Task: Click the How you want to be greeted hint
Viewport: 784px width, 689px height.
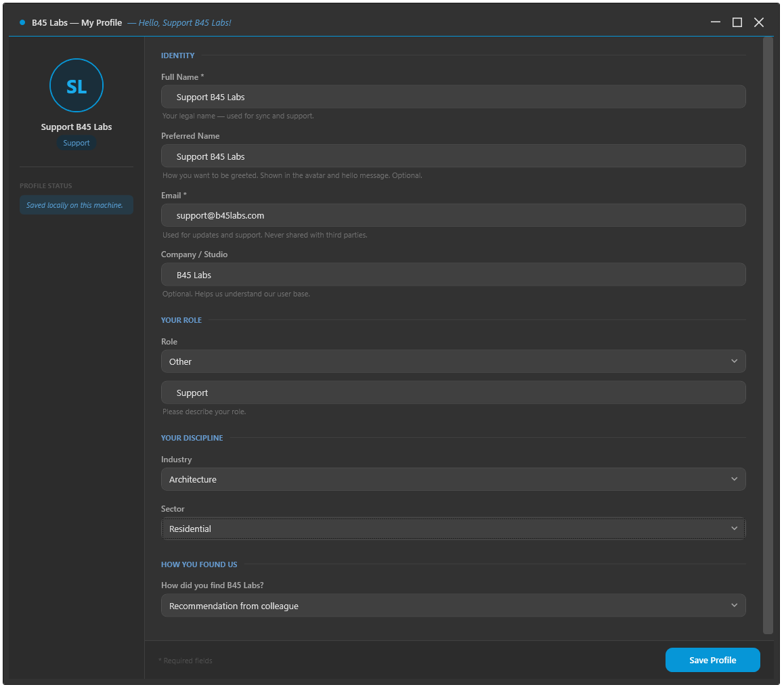Action: click(292, 175)
